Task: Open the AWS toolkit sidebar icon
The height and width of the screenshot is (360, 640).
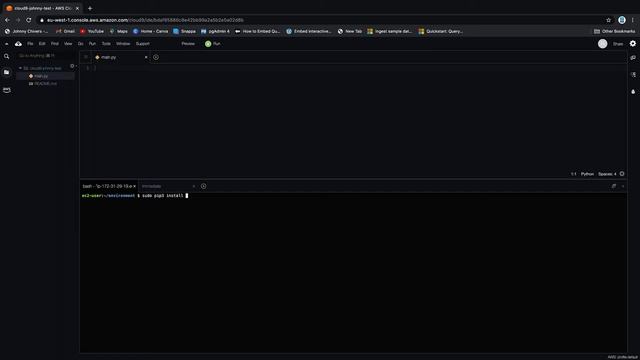Action: (7, 90)
